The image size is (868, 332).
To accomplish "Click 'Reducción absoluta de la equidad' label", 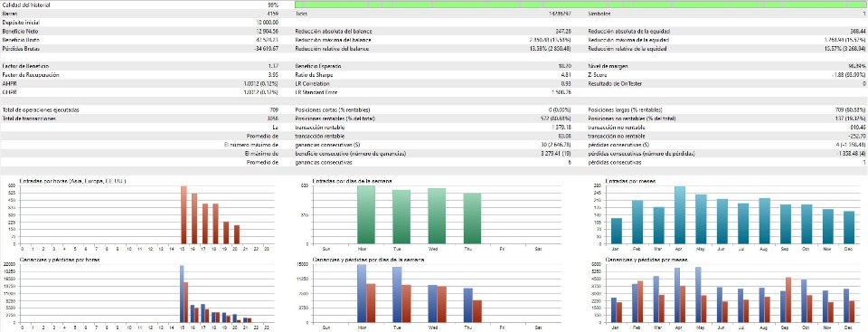I will point(630,31).
